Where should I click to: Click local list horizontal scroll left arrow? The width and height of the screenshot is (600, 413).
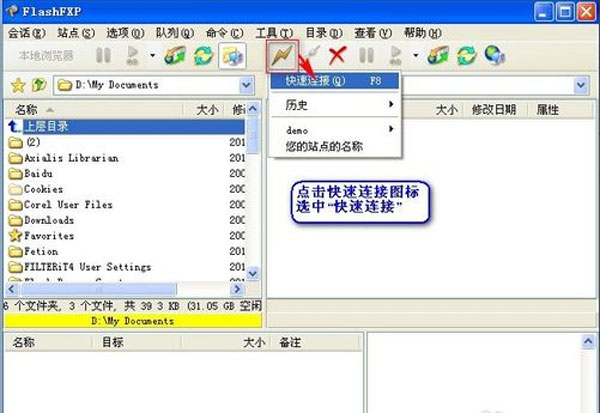[x=11, y=289]
